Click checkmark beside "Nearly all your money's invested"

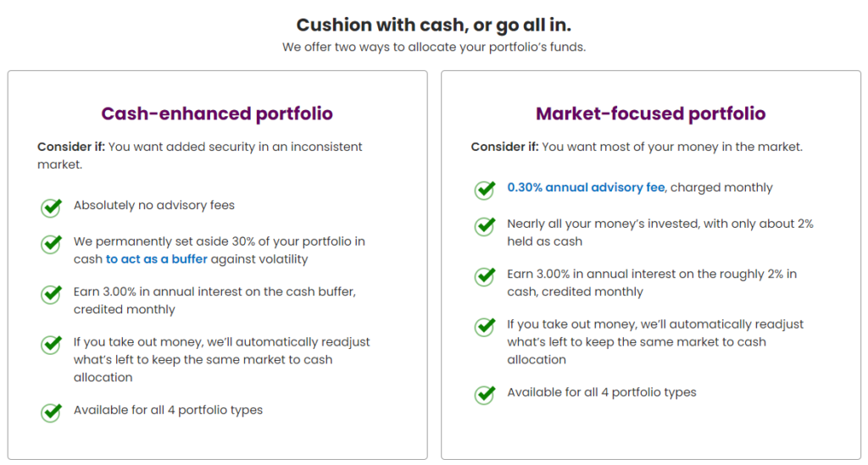(485, 226)
